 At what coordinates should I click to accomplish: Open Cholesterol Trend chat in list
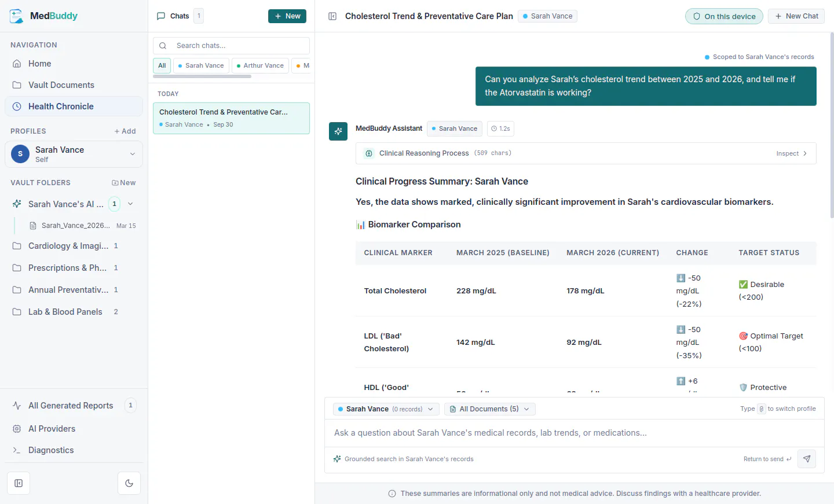[231, 118]
